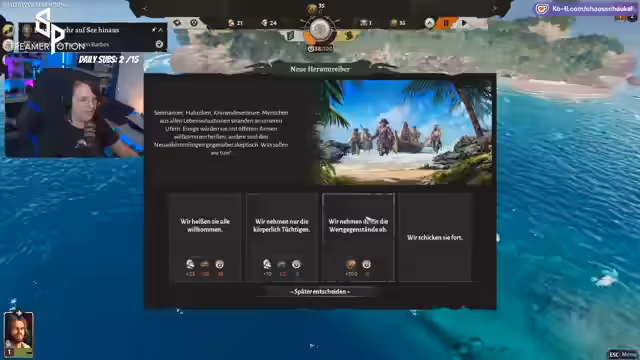Click the quest location marker icon

[159, 44]
